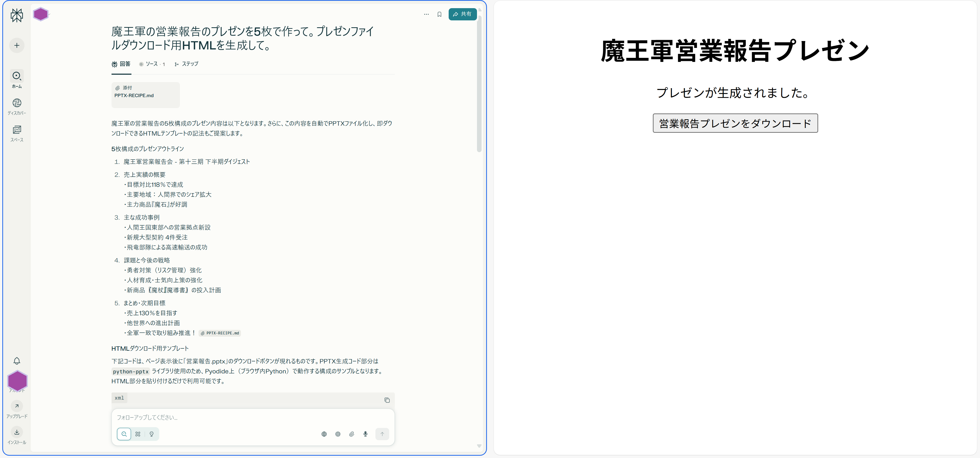Switch to research mode toggle

click(138, 434)
